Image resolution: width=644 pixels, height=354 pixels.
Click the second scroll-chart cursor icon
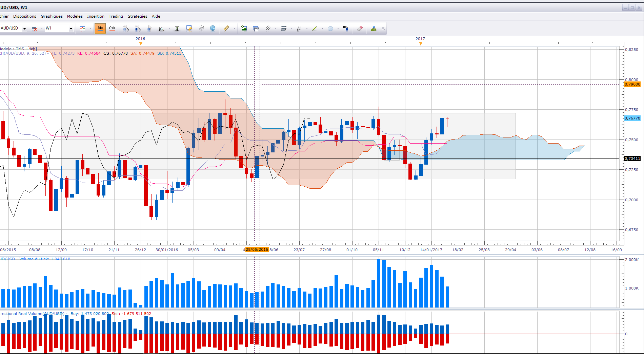pos(138,29)
